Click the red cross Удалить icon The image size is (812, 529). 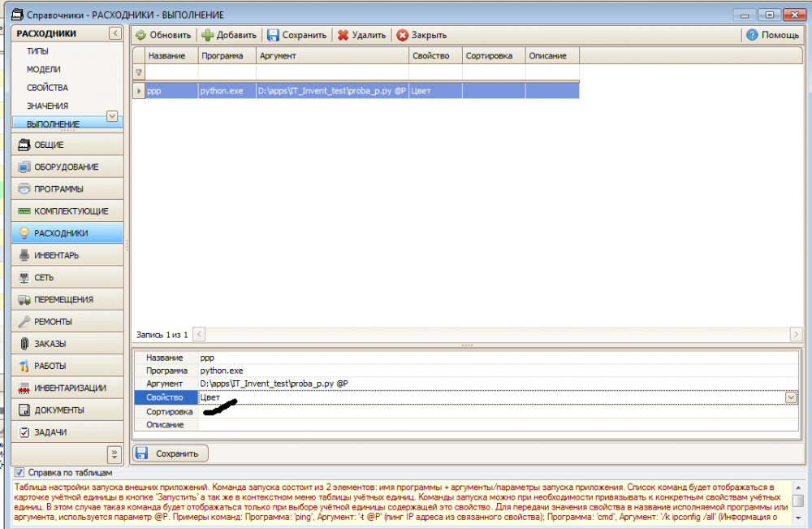(343, 35)
